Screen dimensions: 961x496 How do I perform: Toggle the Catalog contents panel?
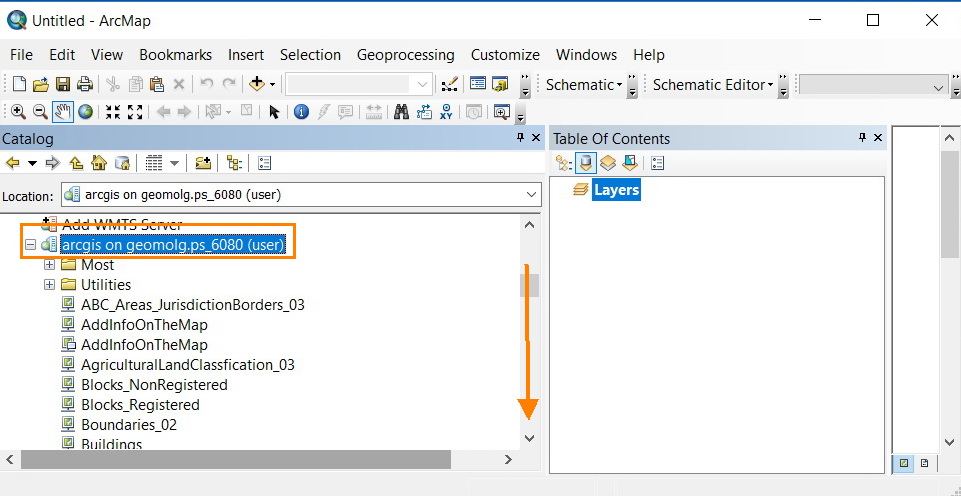234,163
